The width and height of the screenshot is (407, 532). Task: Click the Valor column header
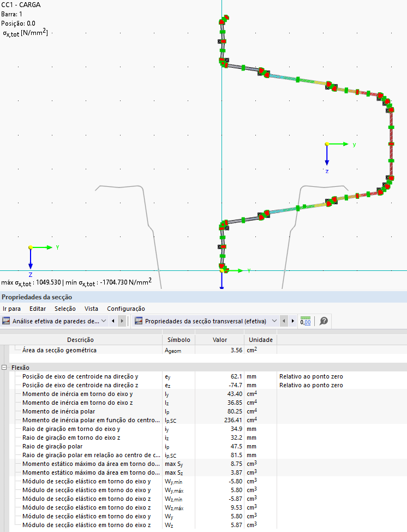pos(219,340)
